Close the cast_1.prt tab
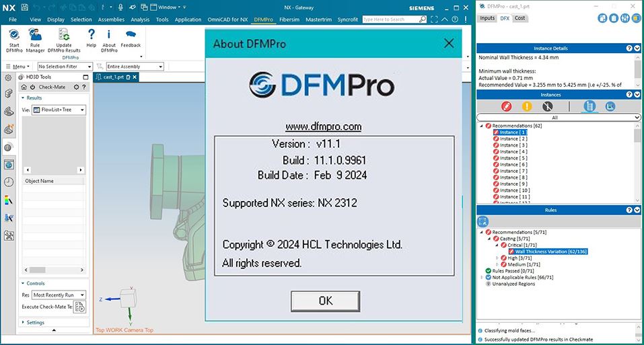The width and height of the screenshot is (644, 345). [135, 77]
